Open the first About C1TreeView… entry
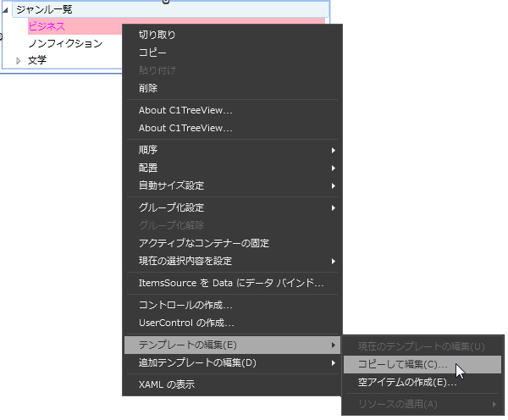Viewport: 508px width, 420px height. click(185, 110)
